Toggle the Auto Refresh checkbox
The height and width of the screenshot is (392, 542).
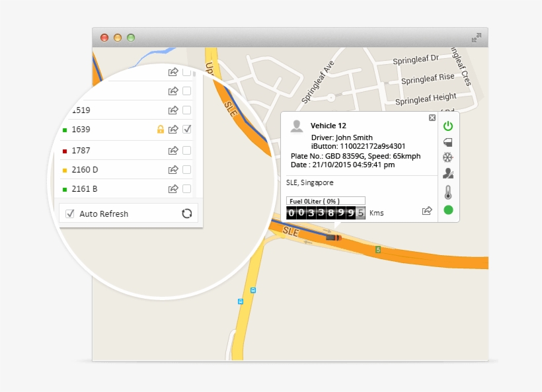(x=69, y=213)
